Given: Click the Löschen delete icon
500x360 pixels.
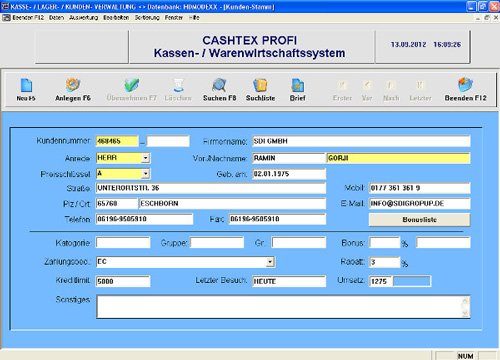Looking at the screenshot, I should point(178,85).
